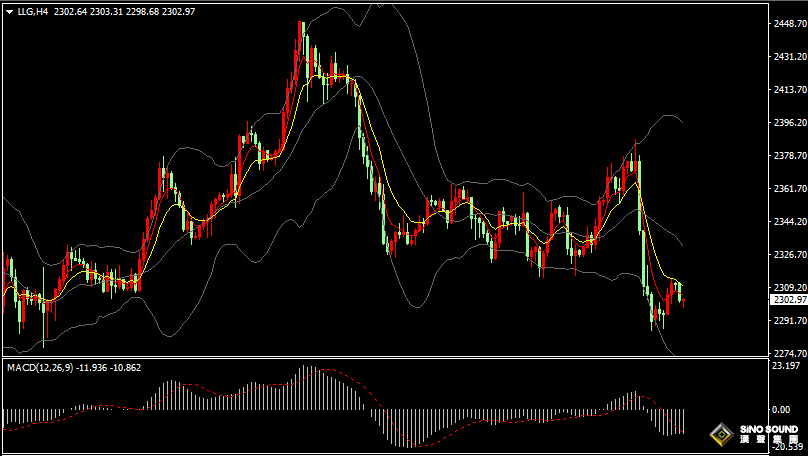Viewport: 808px width, 456px height.
Task: Click the Sino Sound watermark text
Action: coord(766,435)
